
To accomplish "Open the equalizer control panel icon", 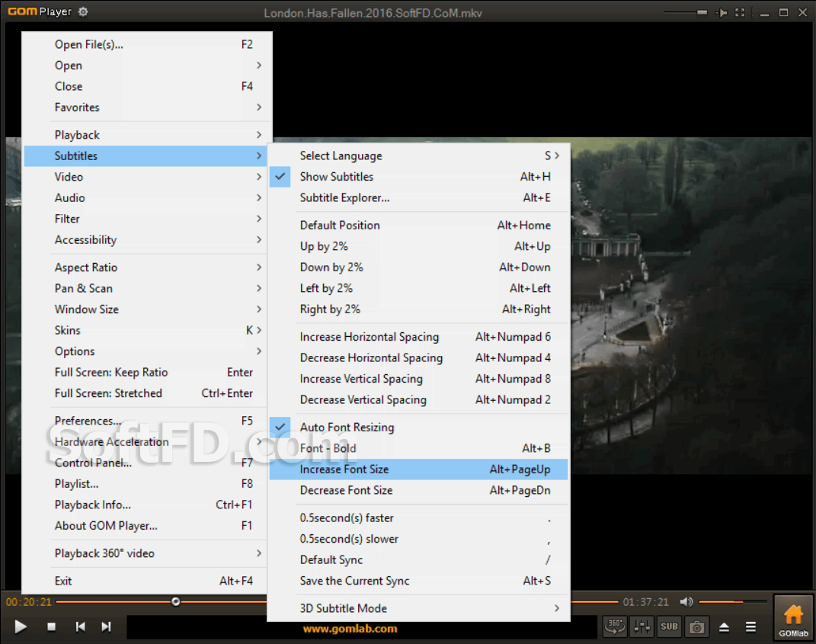I will 642,626.
